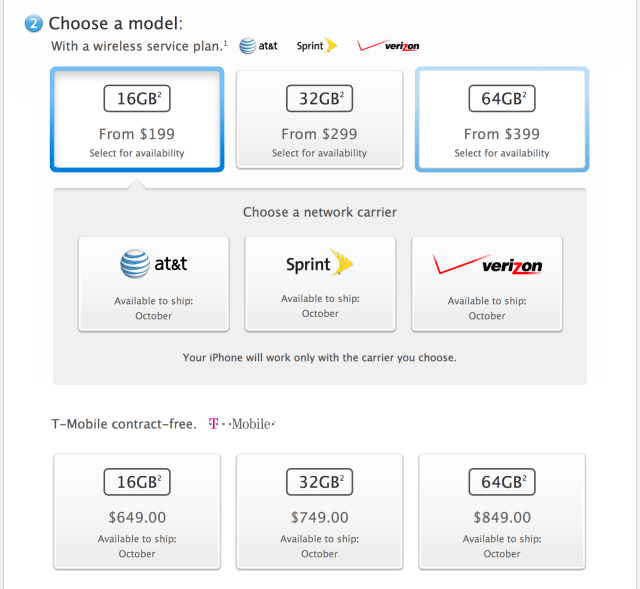Select the 64GB From $399 model
This screenshot has width=640, height=589.
pos(502,120)
